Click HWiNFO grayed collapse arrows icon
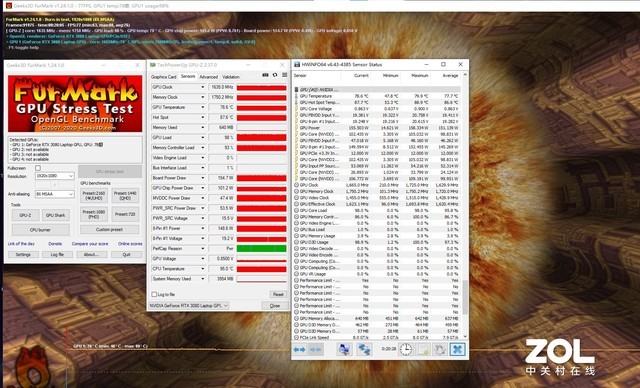Image resolution: width=640 pixels, height=388 pixels. pyautogui.click(x=316, y=350)
